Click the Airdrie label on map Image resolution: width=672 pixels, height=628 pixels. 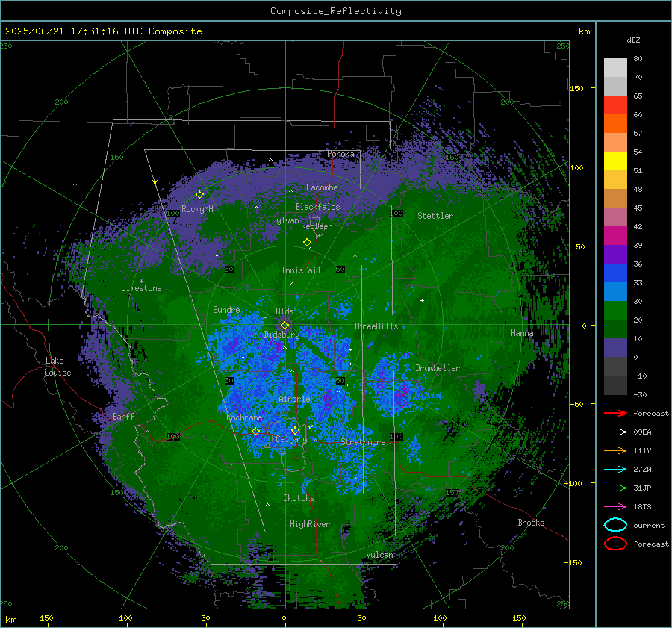click(294, 399)
